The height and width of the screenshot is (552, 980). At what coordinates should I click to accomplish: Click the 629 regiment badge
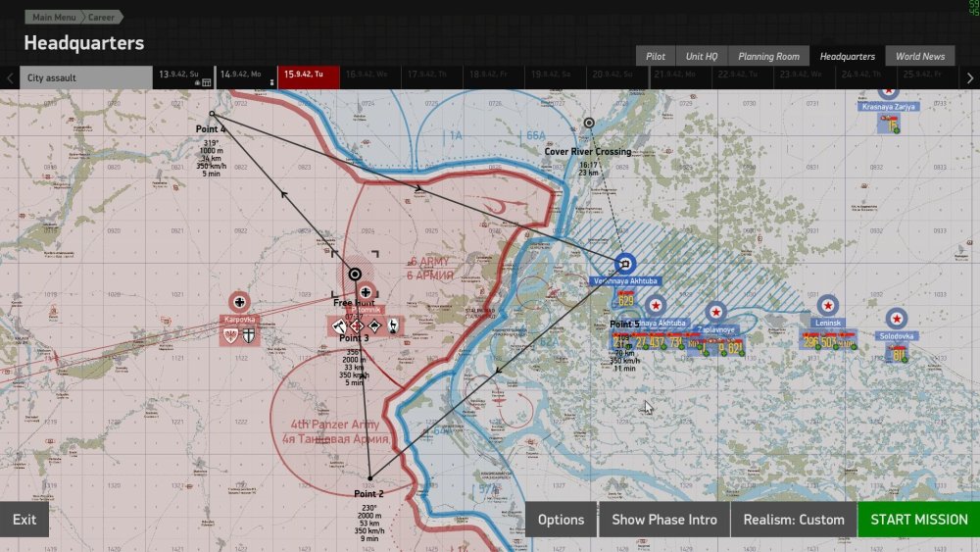click(625, 299)
